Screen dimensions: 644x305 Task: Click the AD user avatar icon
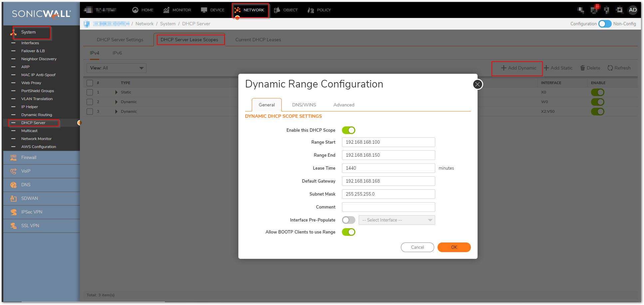(x=633, y=10)
